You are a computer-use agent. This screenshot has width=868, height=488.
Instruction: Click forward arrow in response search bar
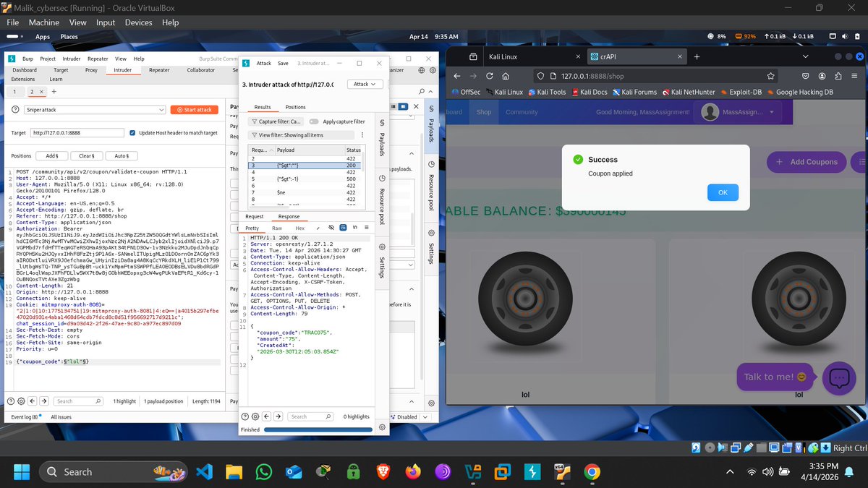coord(278,416)
